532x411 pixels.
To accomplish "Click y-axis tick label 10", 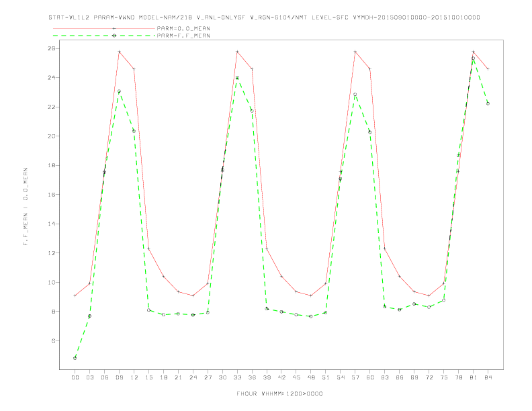I will point(53,282).
